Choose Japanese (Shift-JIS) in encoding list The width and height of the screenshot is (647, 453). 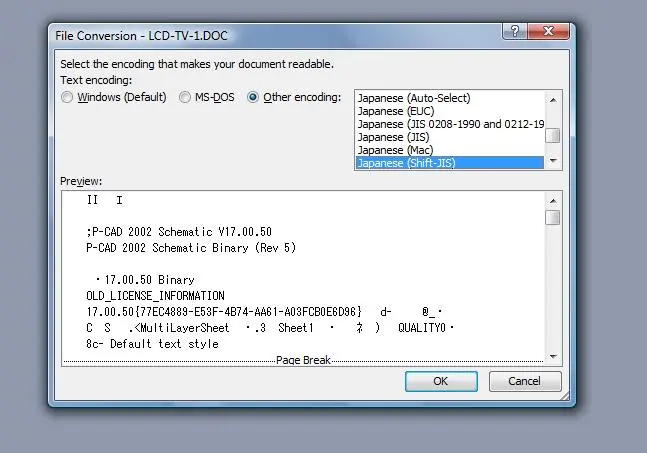449,163
